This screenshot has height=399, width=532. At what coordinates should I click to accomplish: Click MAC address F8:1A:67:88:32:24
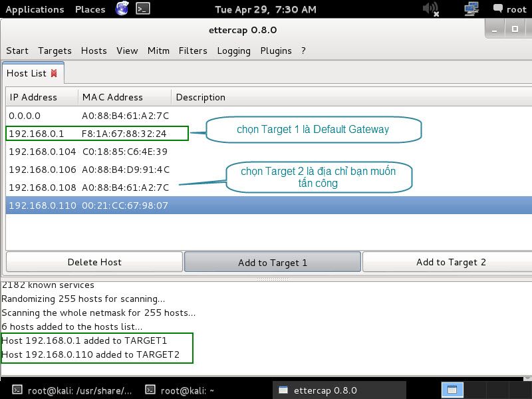click(124, 134)
